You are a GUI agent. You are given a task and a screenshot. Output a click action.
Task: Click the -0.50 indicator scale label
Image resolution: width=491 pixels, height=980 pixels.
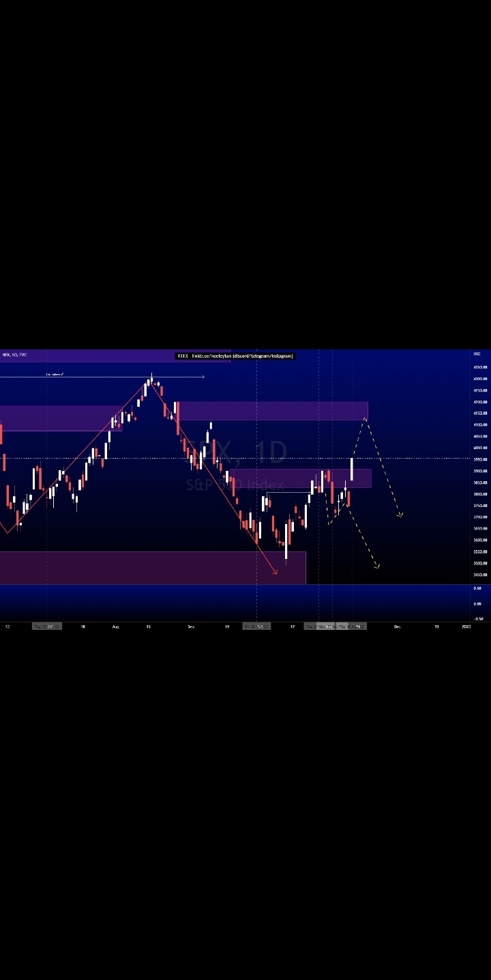478,619
